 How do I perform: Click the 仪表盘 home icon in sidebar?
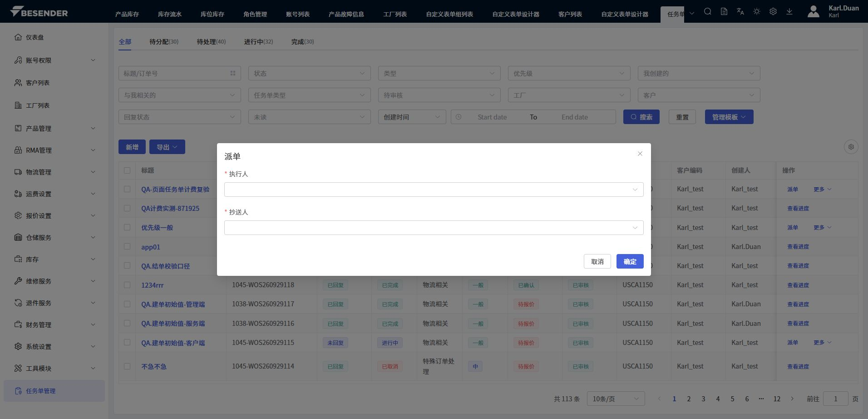(18, 37)
